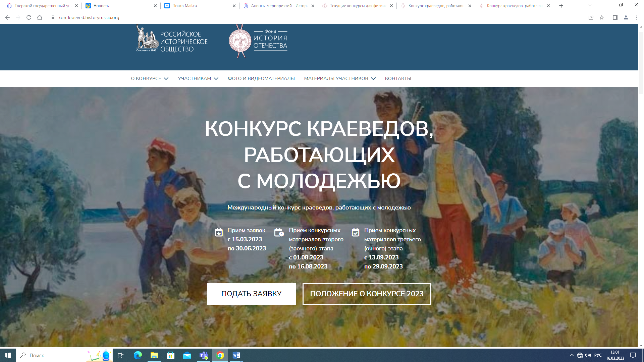
Task: Open the КОНТАКТЫ menu item
Action: (x=398, y=78)
